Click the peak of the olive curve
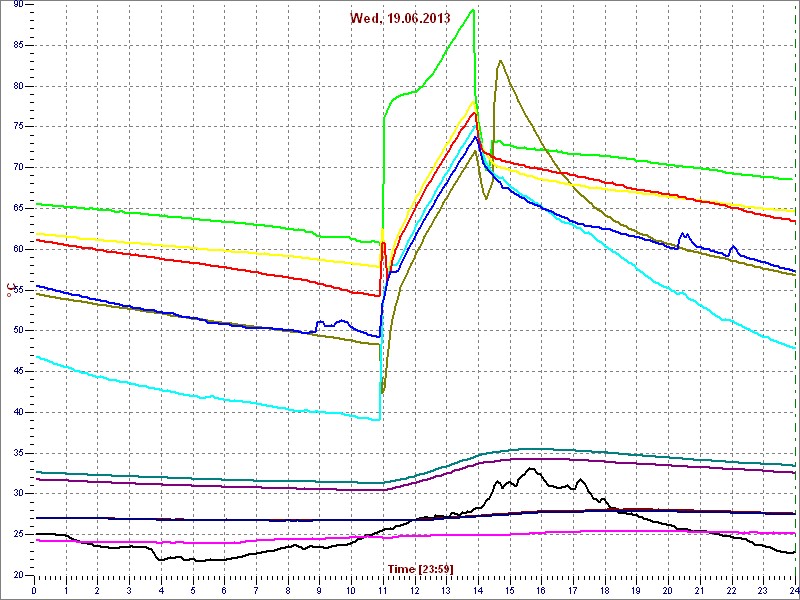This screenshot has width=800, height=600. tap(500, 61)
